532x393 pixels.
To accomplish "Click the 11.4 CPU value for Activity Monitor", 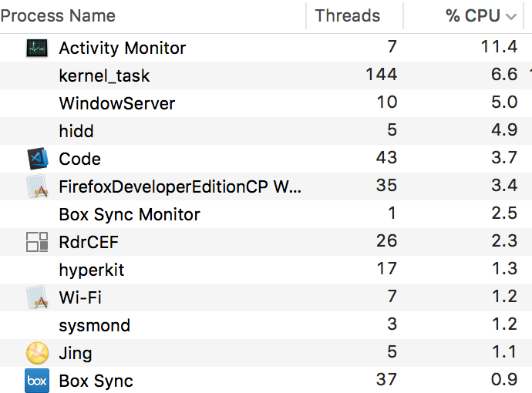I will (499, 46).
